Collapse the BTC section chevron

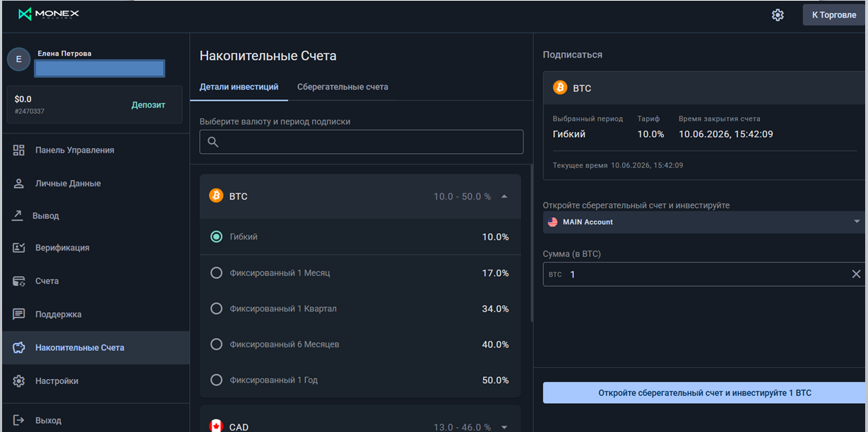point(504,196)
